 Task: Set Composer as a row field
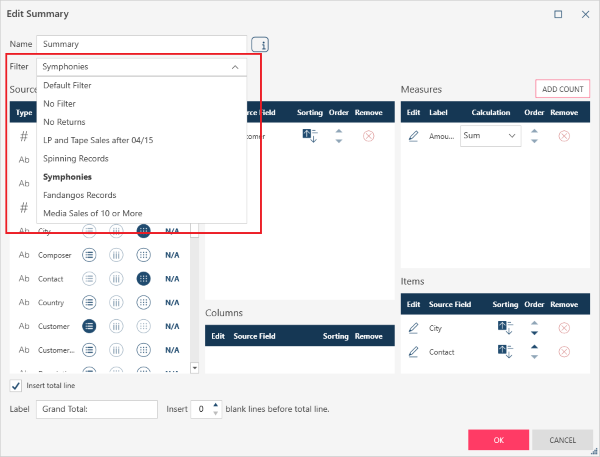pos(90,255)
